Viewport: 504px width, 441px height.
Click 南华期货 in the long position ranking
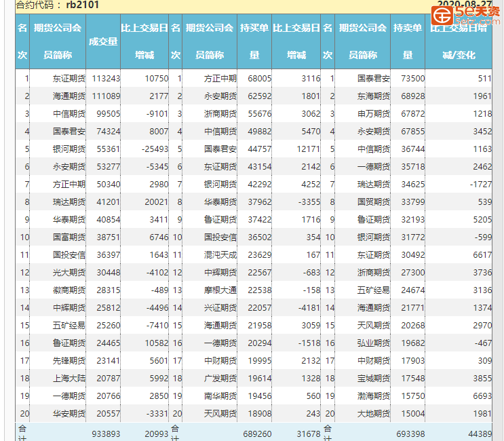click(220, 397)
